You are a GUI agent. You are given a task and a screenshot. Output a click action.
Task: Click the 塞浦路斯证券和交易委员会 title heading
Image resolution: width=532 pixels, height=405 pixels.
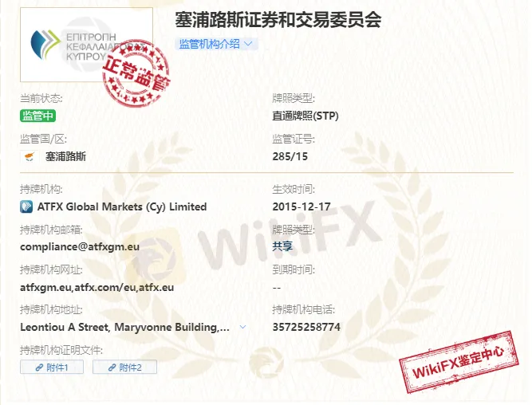click(x=278, y=19)
